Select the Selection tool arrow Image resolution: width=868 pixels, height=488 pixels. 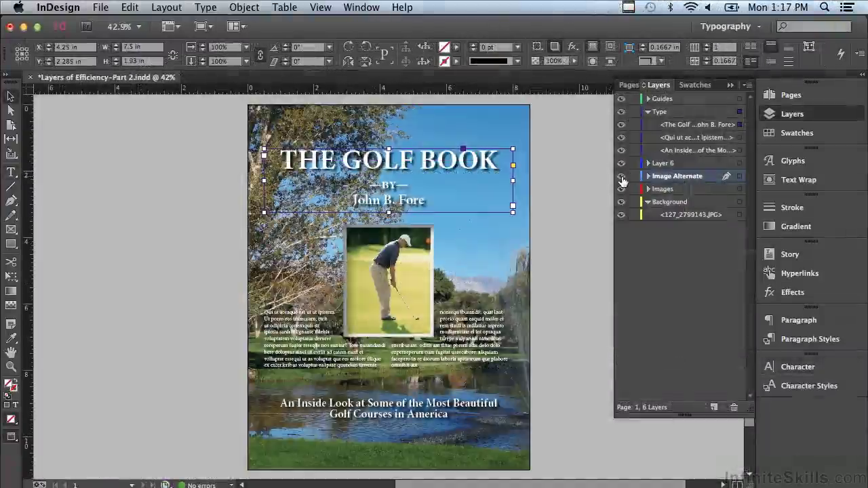tap(11, 96)
